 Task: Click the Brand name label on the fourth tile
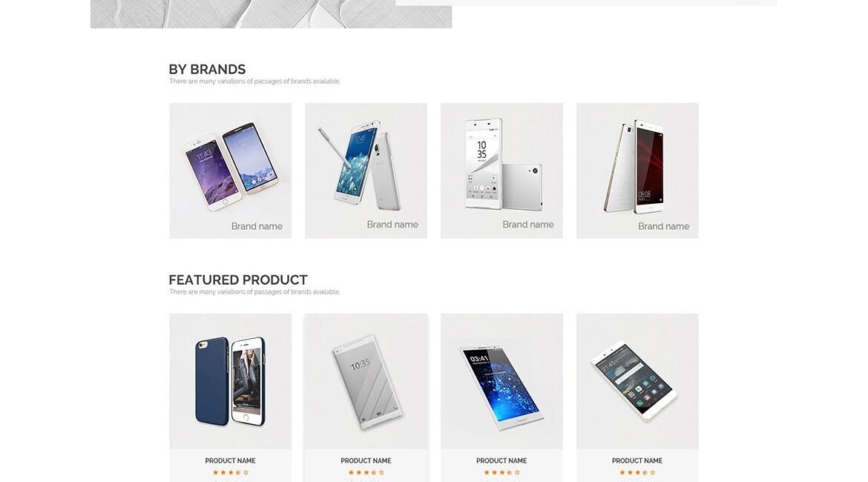coord(664,226)
